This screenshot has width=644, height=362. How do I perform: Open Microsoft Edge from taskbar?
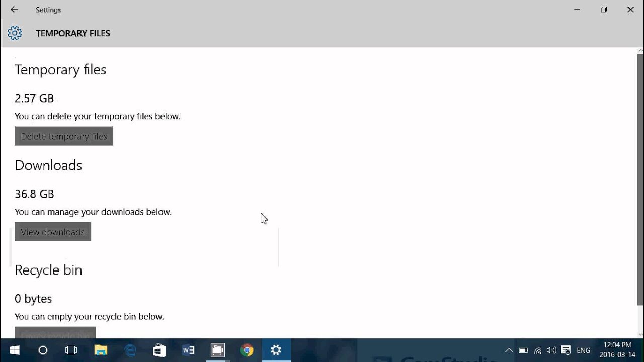130,350
